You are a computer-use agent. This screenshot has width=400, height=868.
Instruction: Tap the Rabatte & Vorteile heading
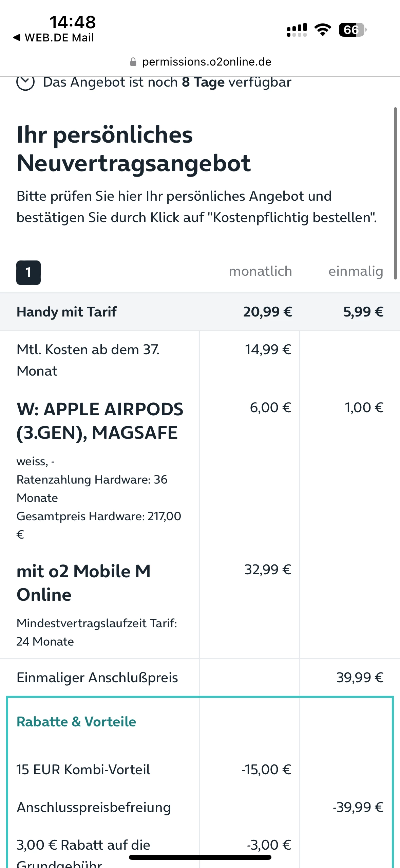pos(76,722)
